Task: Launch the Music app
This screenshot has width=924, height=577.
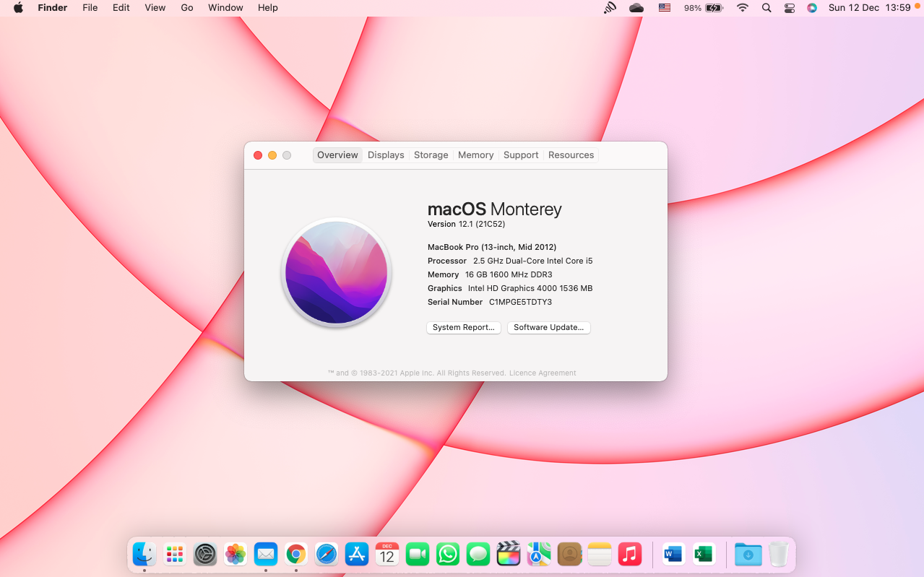Action: (630, 554)
